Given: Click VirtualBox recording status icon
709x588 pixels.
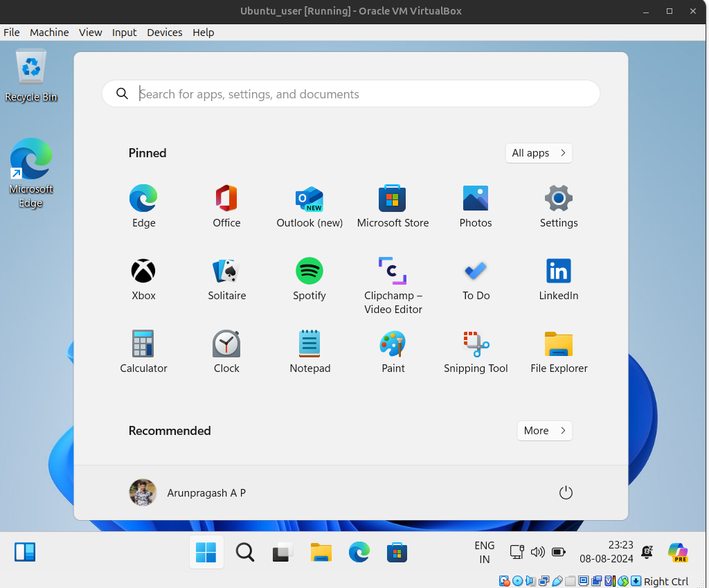Looking at the screenshot, I should 596,581.
